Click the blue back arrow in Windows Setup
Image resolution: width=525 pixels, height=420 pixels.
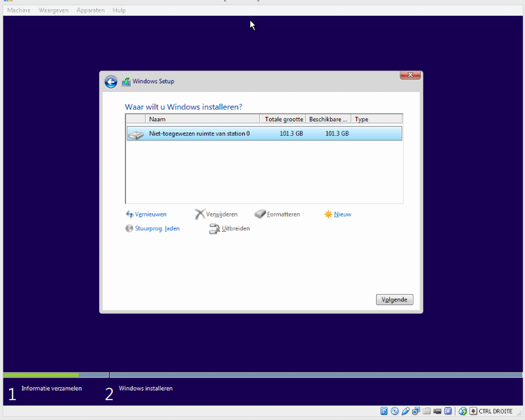click(x=111, y=82)
